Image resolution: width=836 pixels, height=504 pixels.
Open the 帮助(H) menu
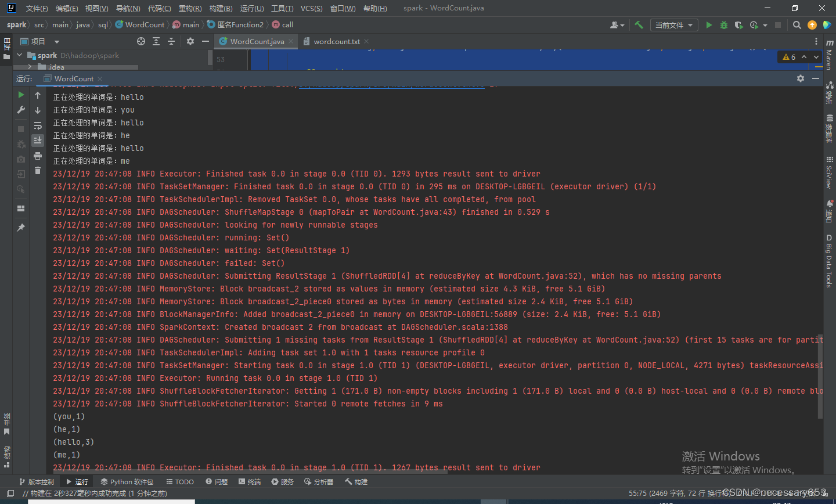click(x=375, y=8)
